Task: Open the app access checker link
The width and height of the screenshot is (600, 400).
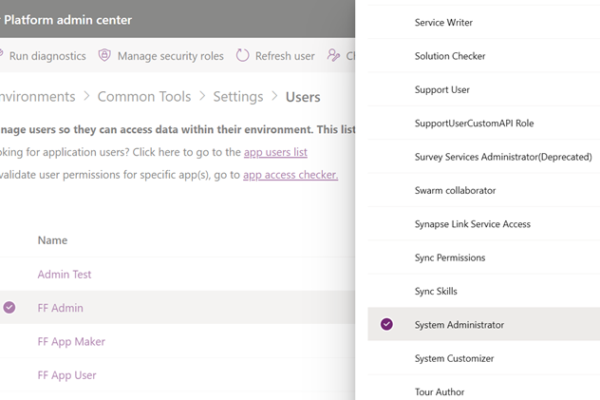Action: [x=290, y=175]
